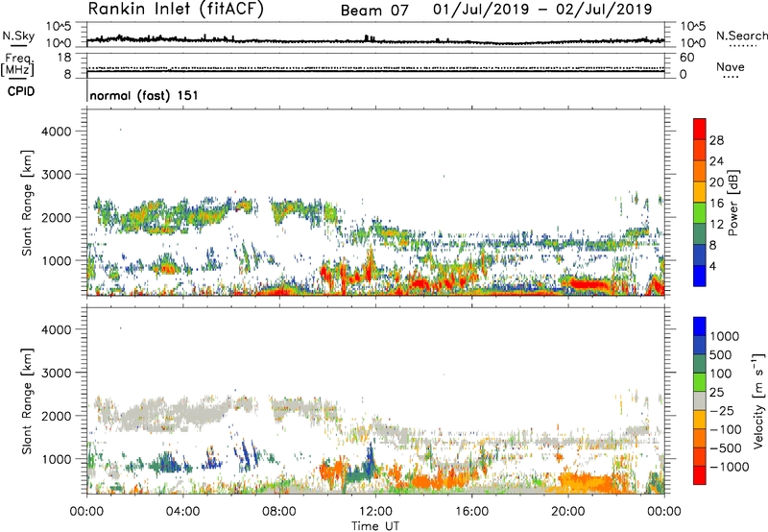This screenshot has height=532, width=768.
Task: Click the 'Slant Range [km]' label of the power panel
Action: tap(27, 203)
